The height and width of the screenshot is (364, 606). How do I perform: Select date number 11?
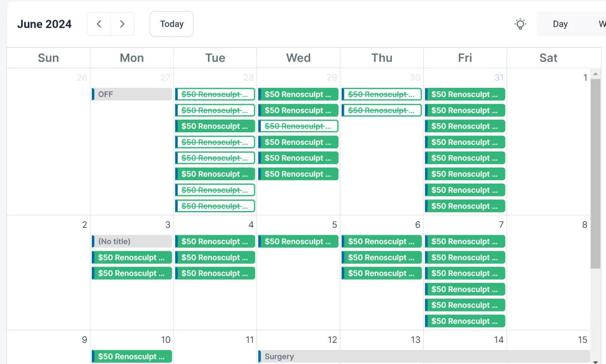pyautogui.click(x=249, y=340)
